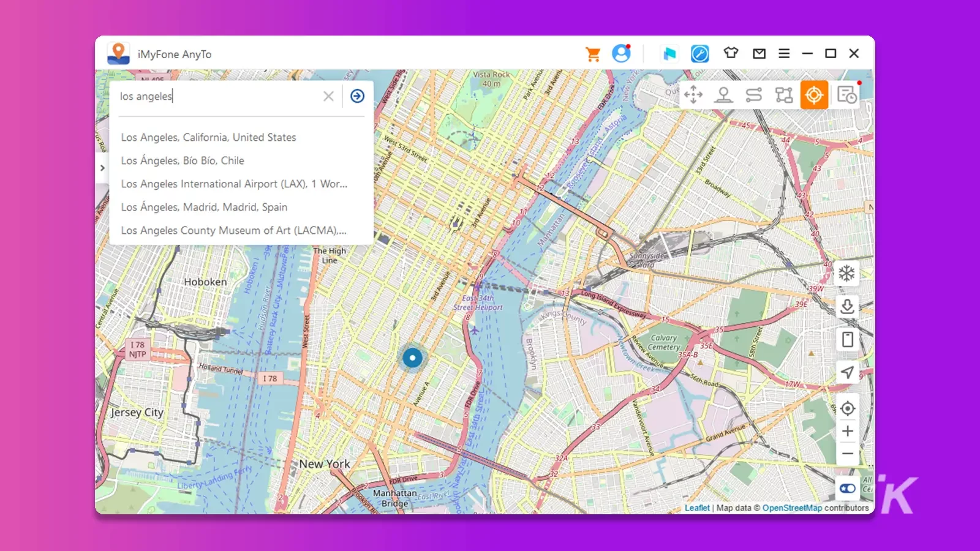The height and width of the screenshot is (551, 980).
Task: Click The High Line map label
Action: click(330, 255)
